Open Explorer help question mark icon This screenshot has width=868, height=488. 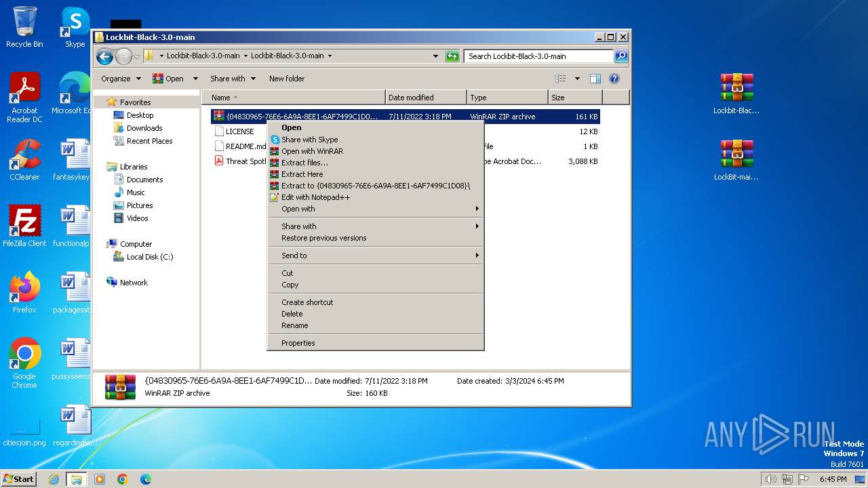tap(614, 79)
